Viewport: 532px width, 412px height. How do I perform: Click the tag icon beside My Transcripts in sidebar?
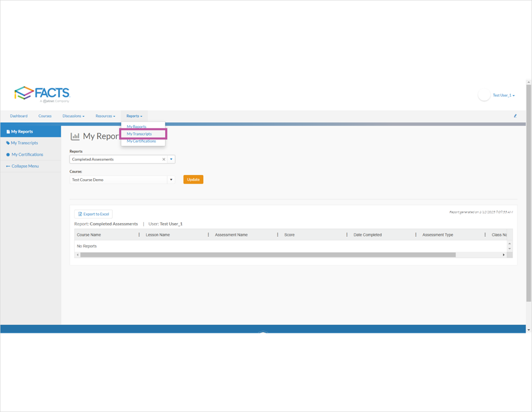pos(7,143)
